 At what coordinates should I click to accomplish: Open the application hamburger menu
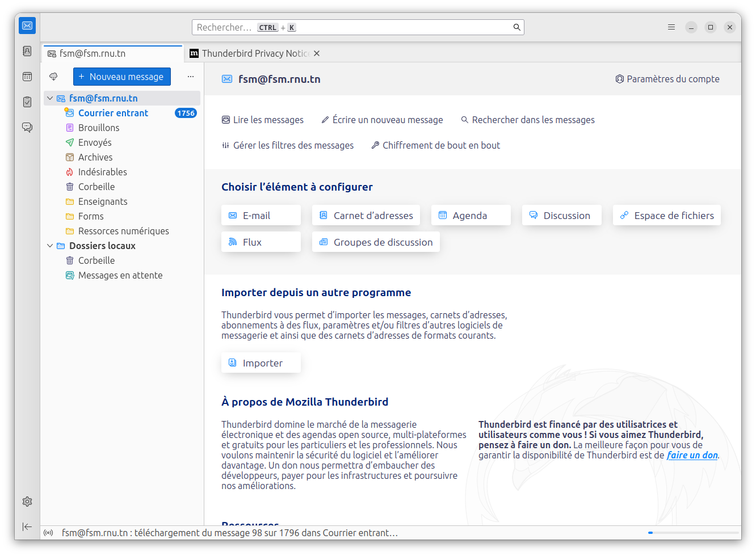671,27
